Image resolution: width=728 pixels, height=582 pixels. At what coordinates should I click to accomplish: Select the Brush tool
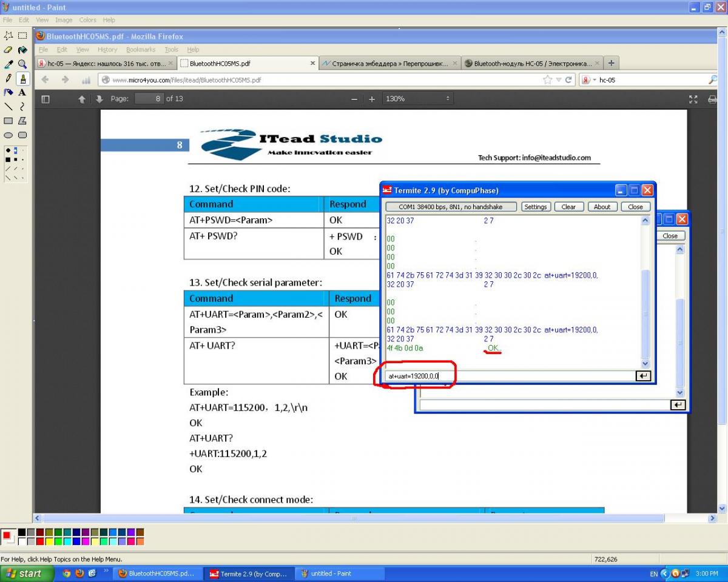pos(22,78)
